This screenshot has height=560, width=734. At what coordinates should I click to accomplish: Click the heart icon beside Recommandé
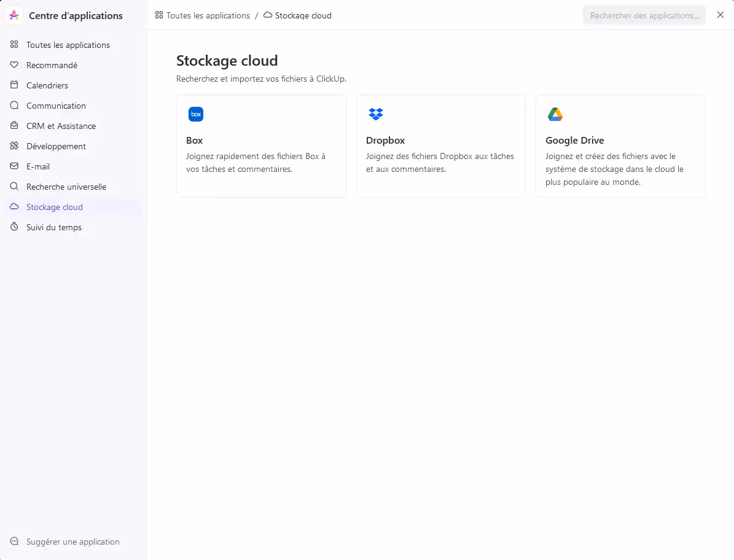click(14, 65)
